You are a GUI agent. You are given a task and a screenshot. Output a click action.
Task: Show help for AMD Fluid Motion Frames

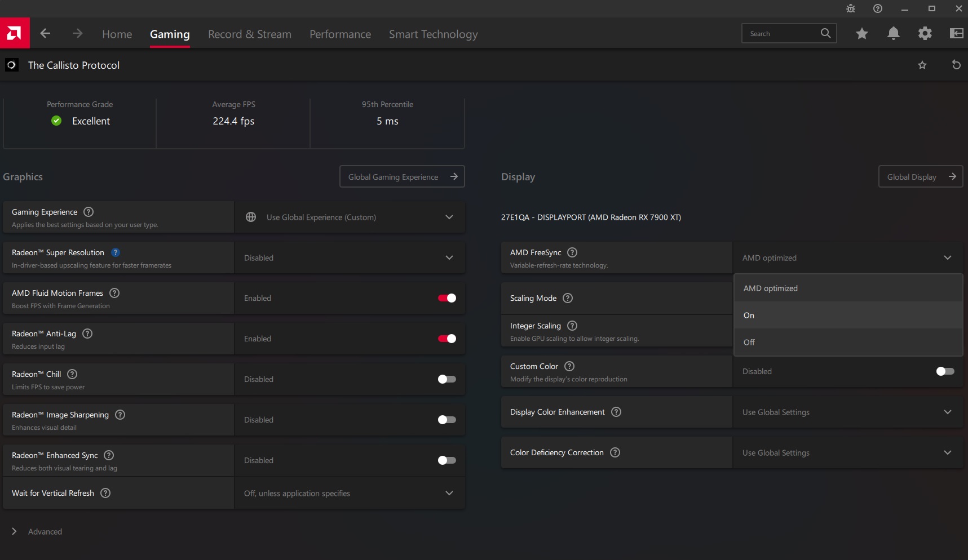coord(114,293)
